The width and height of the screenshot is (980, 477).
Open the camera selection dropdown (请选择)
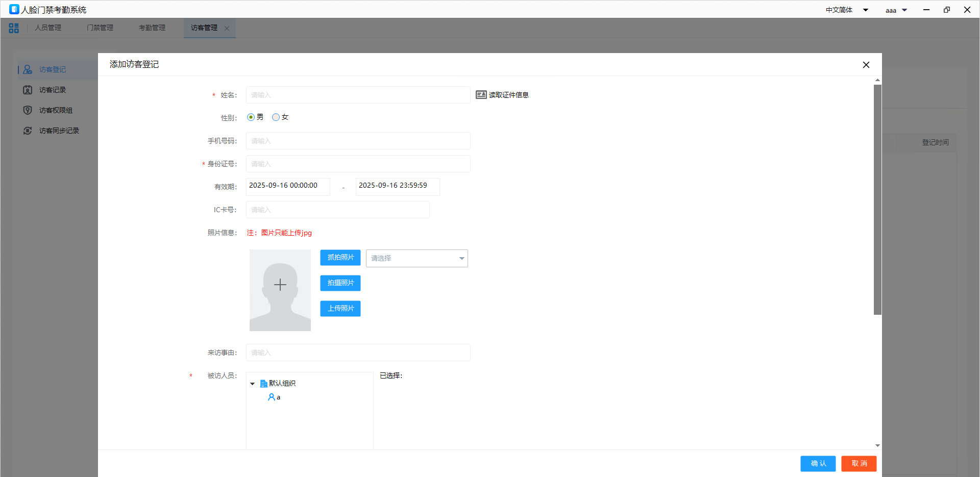[x=416, y=258]
